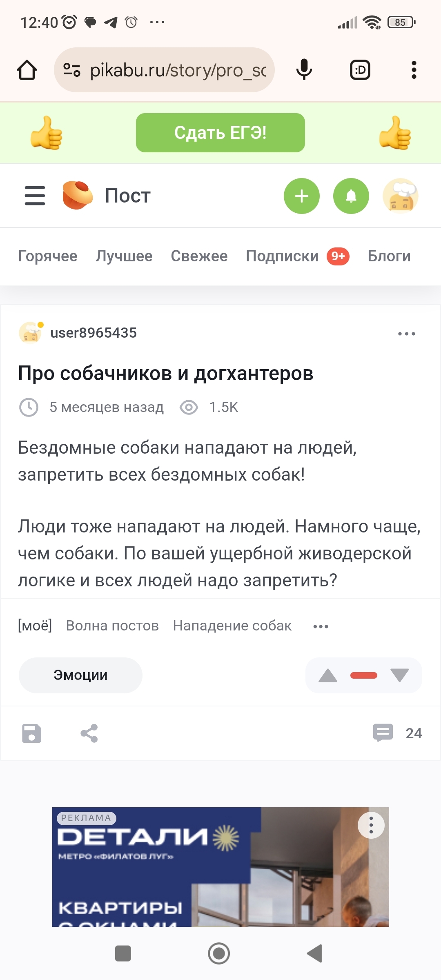Share the post via share icon
Image resolution: width=441 pixels, height=980 pixels.
pyautogui.click(x=89, y=733)
